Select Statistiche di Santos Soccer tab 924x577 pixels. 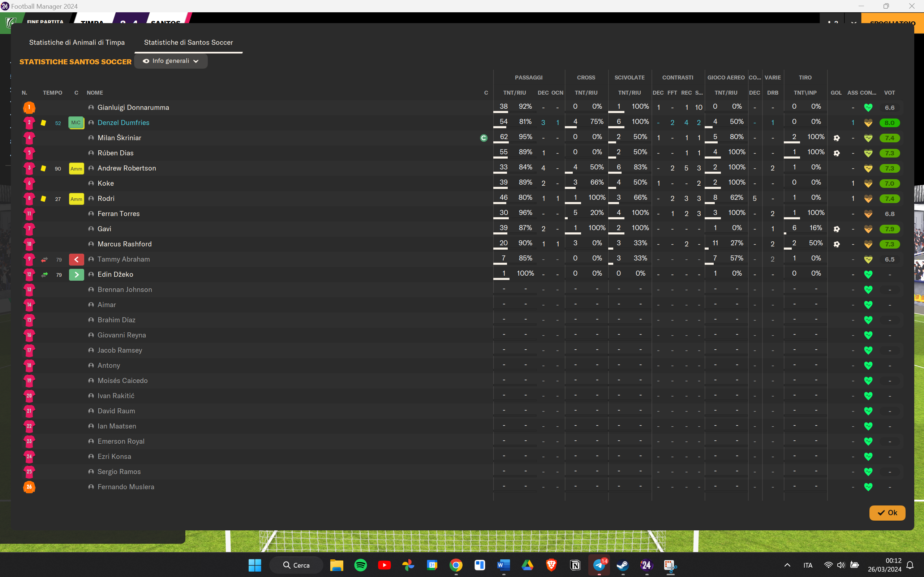188,42
